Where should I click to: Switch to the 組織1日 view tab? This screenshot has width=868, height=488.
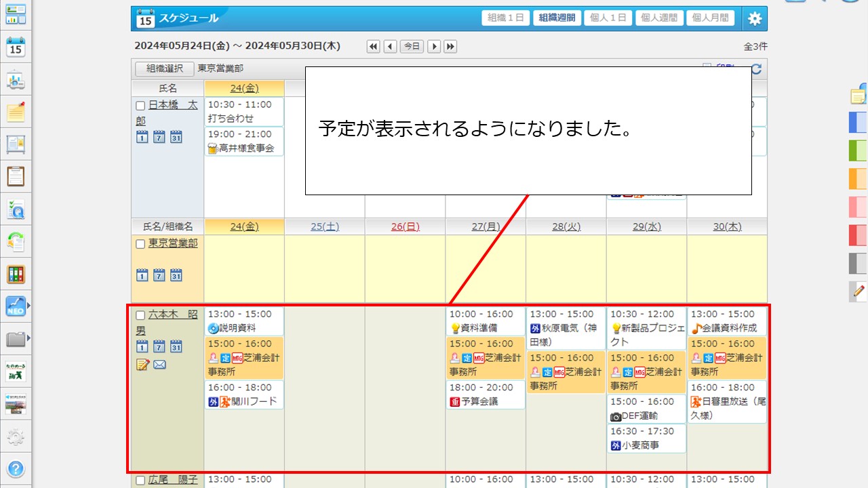pyautogui.click(x=506, y=18)
